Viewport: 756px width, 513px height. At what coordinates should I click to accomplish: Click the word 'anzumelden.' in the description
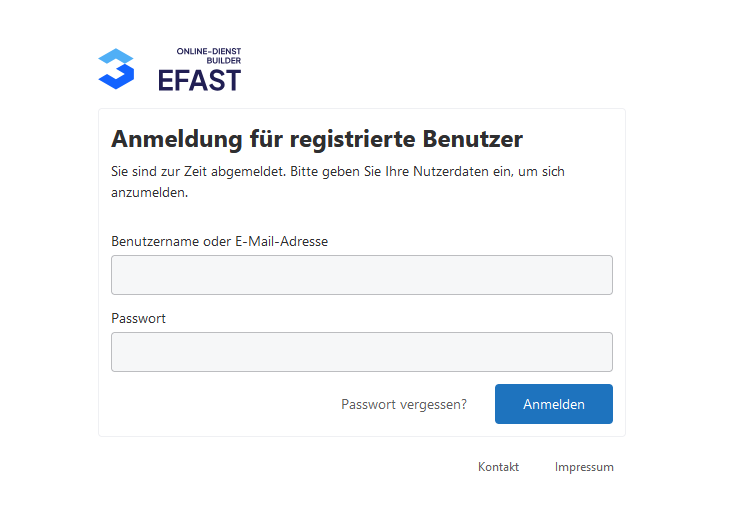pyautogui.click(x=149, y=194)
